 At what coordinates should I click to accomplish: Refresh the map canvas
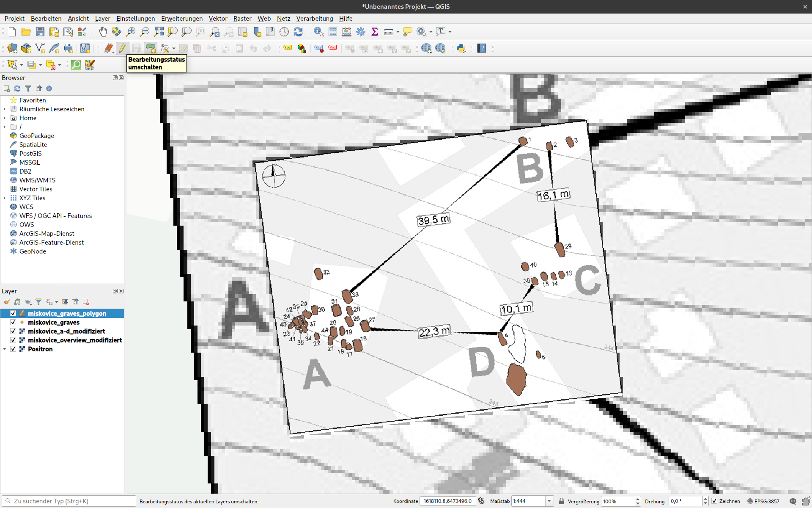(x=298, y=32)
